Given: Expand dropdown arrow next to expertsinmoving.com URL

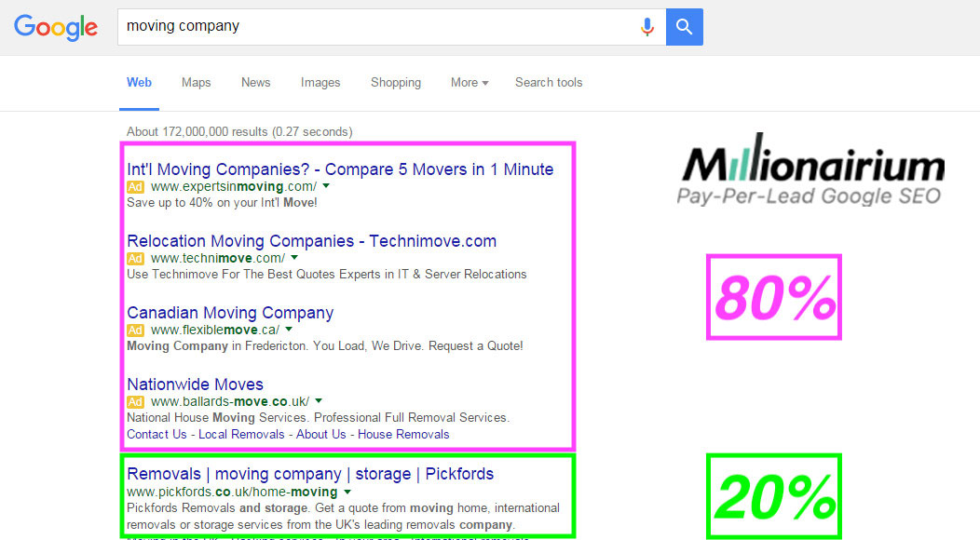Looking at the screenshot, I should (326, 186).
